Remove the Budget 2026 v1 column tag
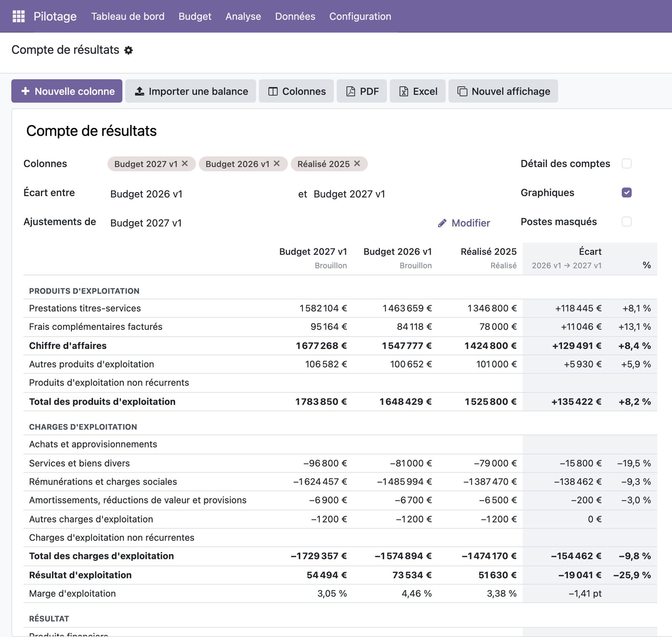Image resolution: width=672 pixels, height=637 pixels. [x=276, y=163]
